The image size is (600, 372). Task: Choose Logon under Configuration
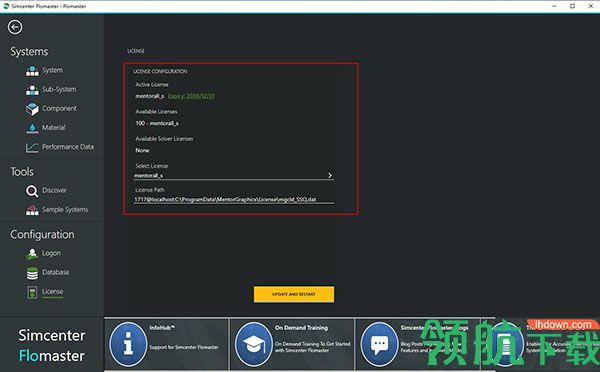click(51, 253)
